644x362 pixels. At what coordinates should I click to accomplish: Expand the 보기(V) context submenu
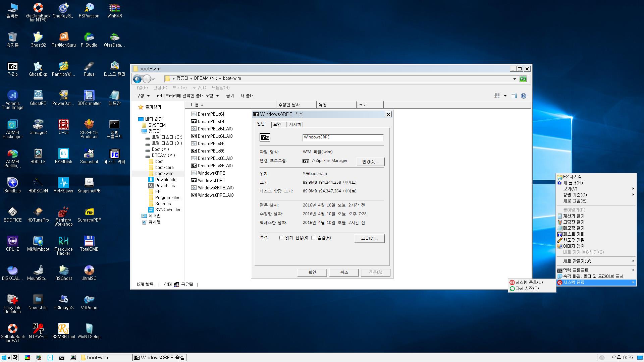tap(596, 189)
